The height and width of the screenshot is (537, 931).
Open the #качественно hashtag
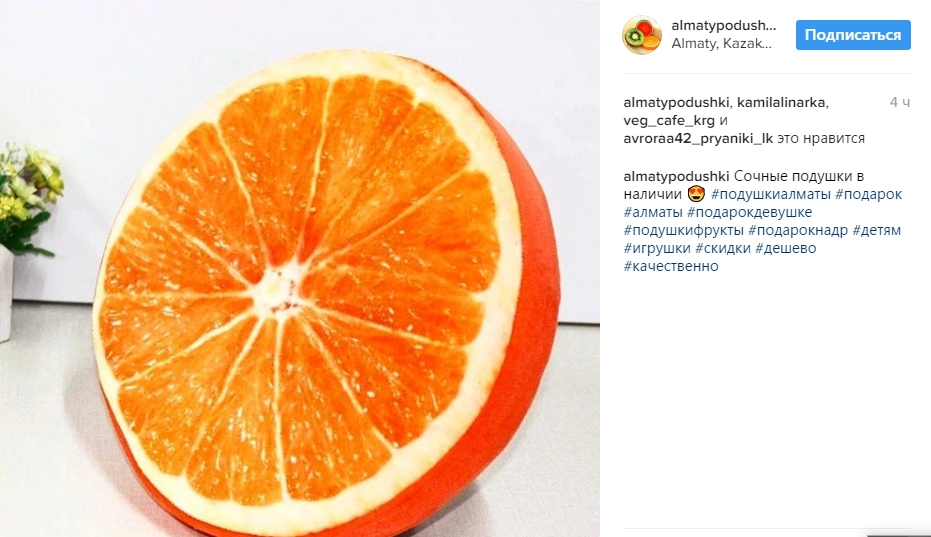(x=671, y=266)
